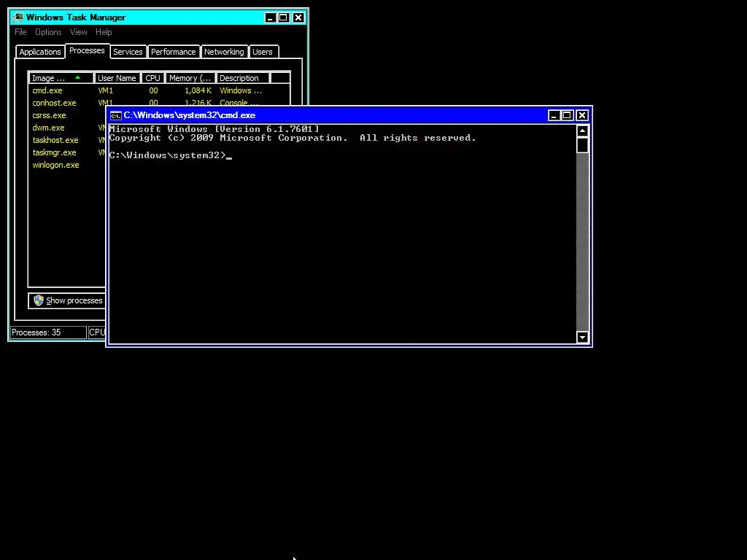Sort processes by CPU column header
The image size is (747, 560).
(153, 78)
